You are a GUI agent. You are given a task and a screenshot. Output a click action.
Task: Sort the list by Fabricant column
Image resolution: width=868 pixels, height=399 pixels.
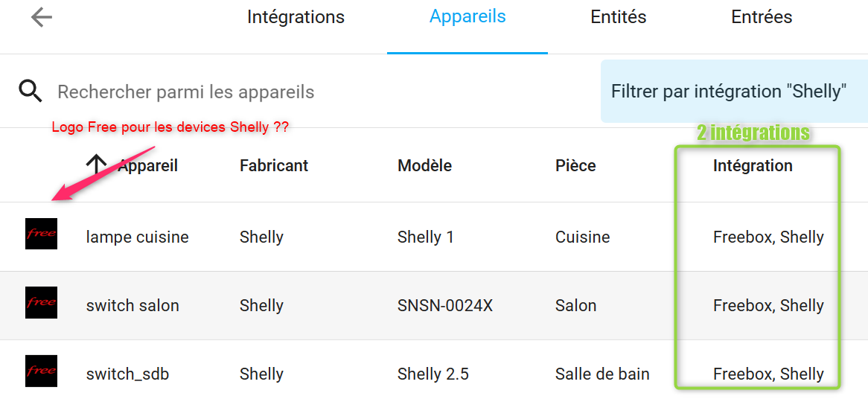tap(274, 165)
